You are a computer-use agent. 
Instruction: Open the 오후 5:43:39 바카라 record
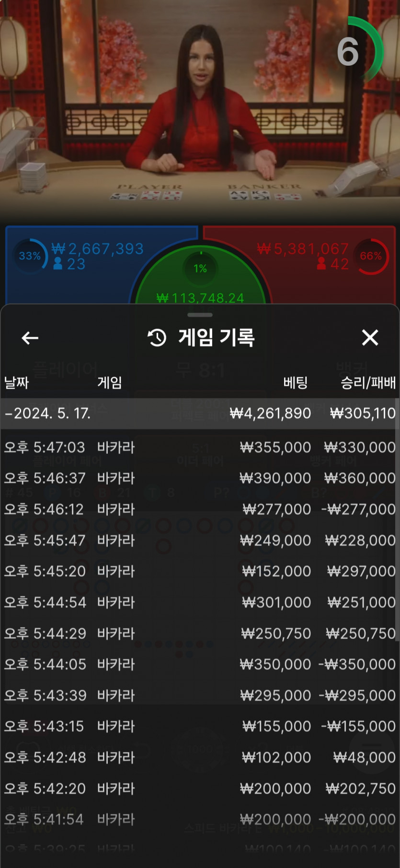200,695
